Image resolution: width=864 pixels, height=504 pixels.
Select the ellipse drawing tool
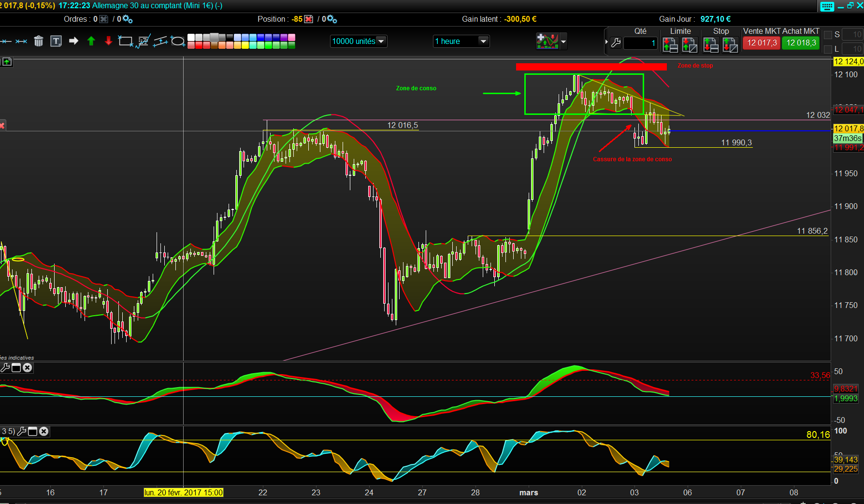178,42
